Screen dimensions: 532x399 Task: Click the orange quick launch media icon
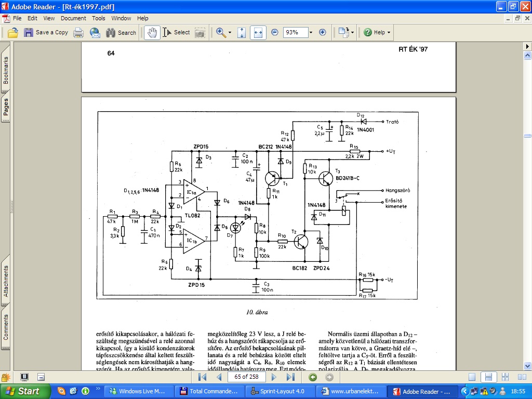tap(61, 391)
